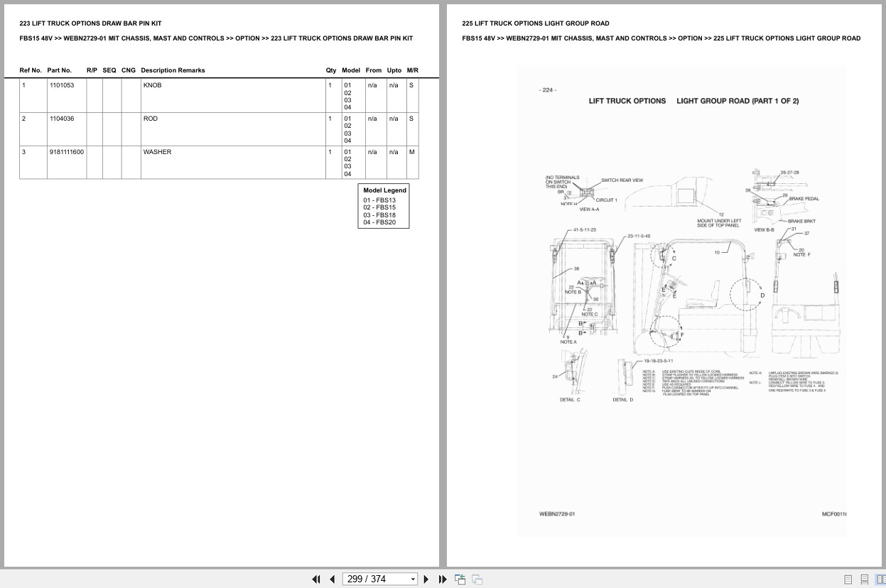Click part number 1101053
886x588 pixels.
[62, 85]
